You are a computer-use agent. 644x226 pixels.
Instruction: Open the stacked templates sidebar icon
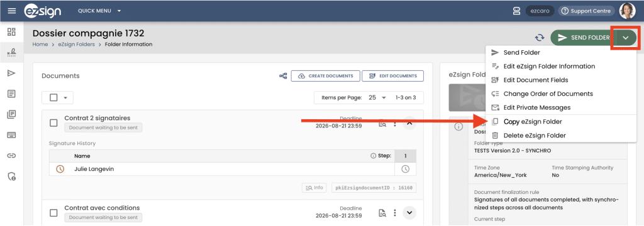[x=11, y=114]
